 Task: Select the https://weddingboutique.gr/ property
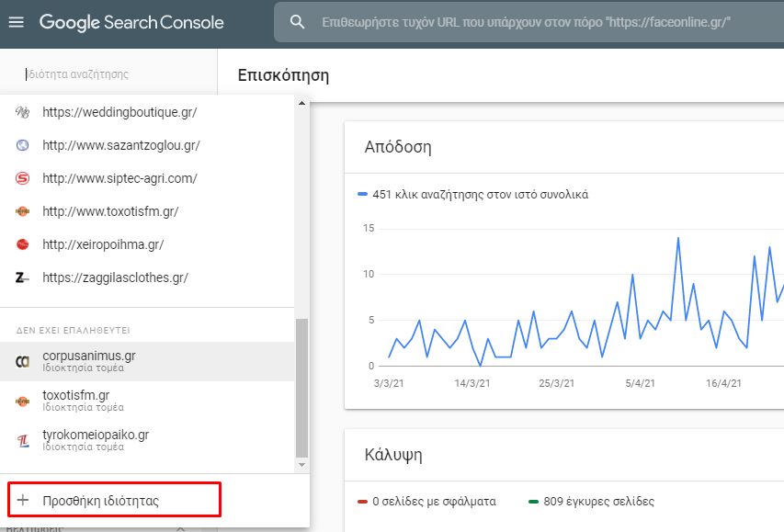click(147, 112)
